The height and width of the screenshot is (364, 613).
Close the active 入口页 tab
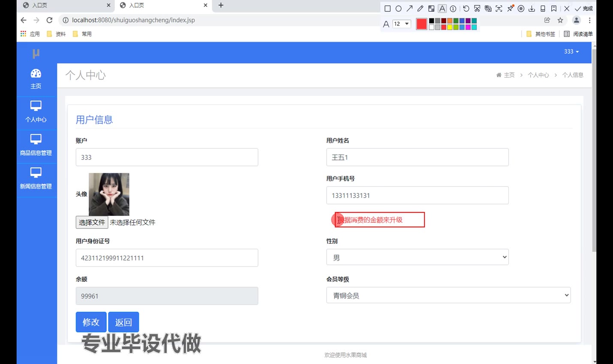tap(205, 5)
